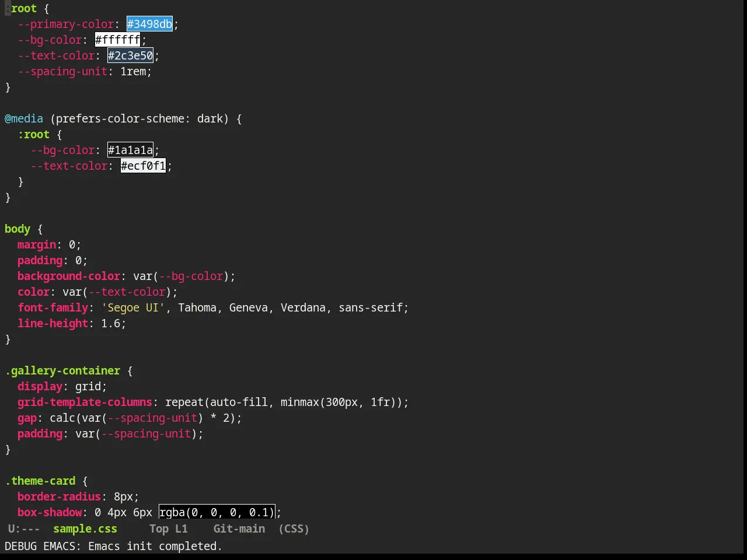Click the nested :root selector inside @media

(33, 134)
